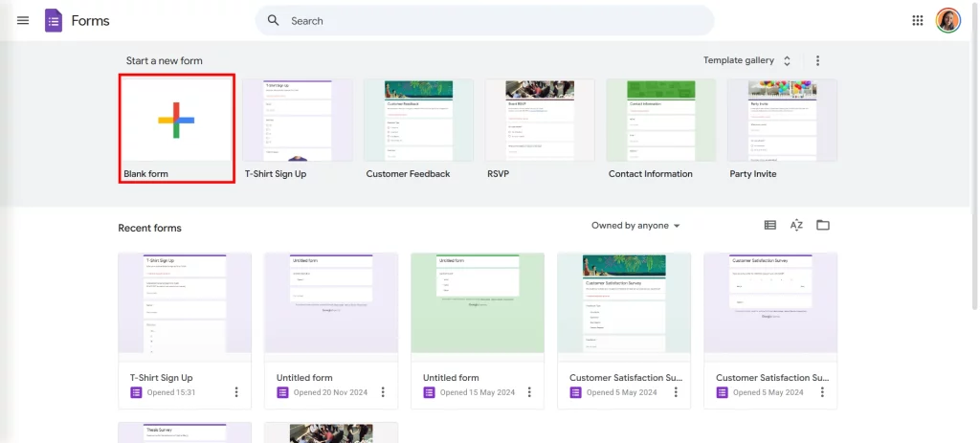
Task: Click the purple Google Forms logo
Action: (54, 20)
